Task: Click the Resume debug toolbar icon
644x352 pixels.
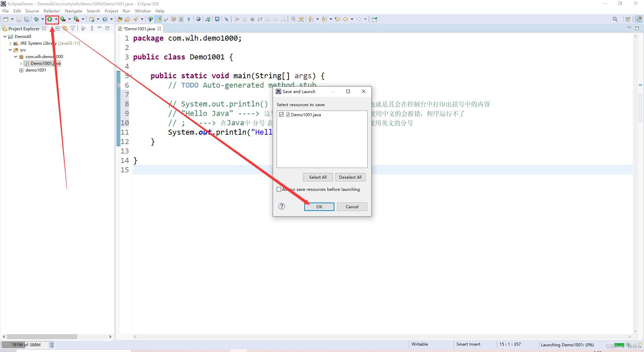Action: 237,19
